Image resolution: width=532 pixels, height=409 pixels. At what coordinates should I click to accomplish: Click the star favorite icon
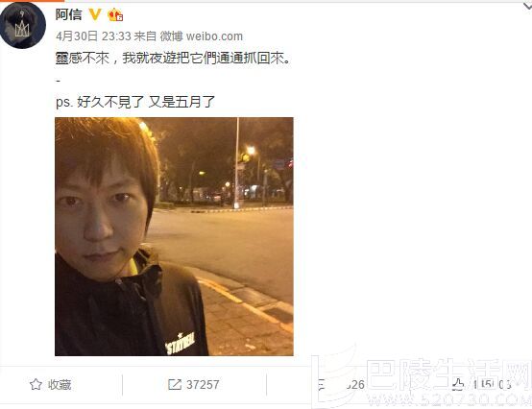[x=36, y=385]
